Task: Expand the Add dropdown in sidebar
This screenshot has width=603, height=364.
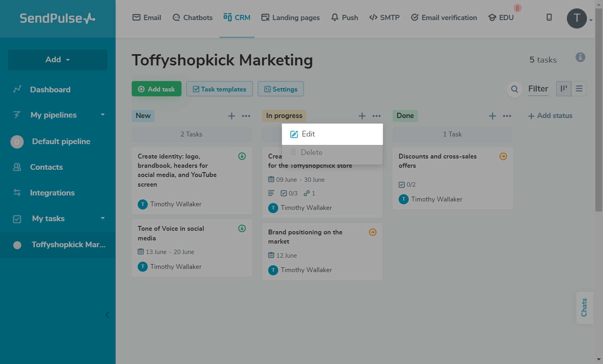Action: tap(58, 60)
